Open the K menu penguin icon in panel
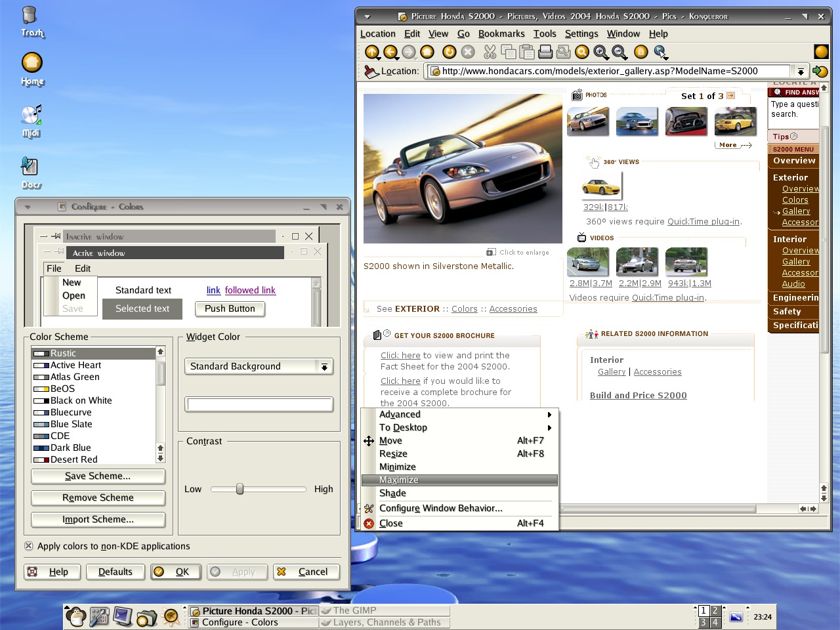This screenshot has height=630, width=840. (x=76, y=616)
